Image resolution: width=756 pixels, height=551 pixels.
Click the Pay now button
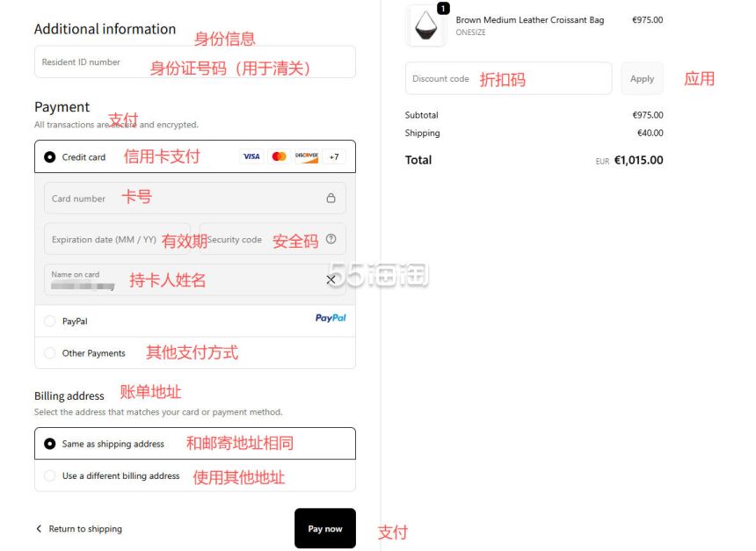click(325, 528)
